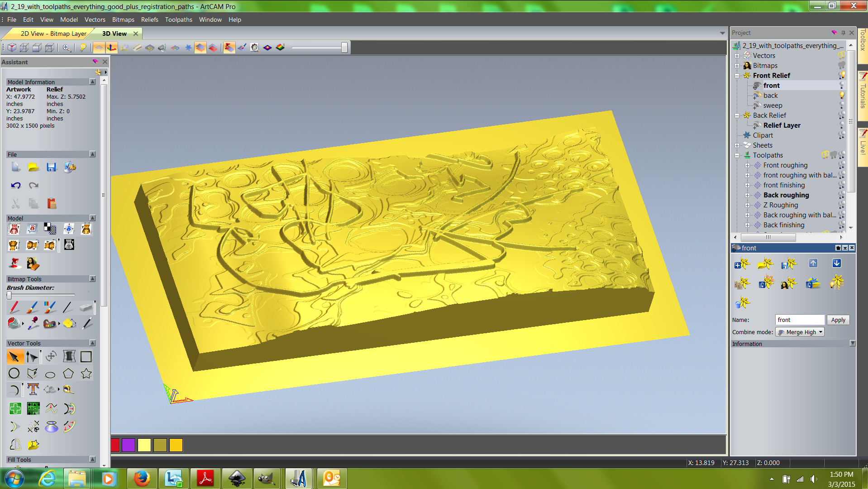Toggle visibility bulb for the sweep layer
This screenshot has width=868, height=489.
tap(842, 105)
